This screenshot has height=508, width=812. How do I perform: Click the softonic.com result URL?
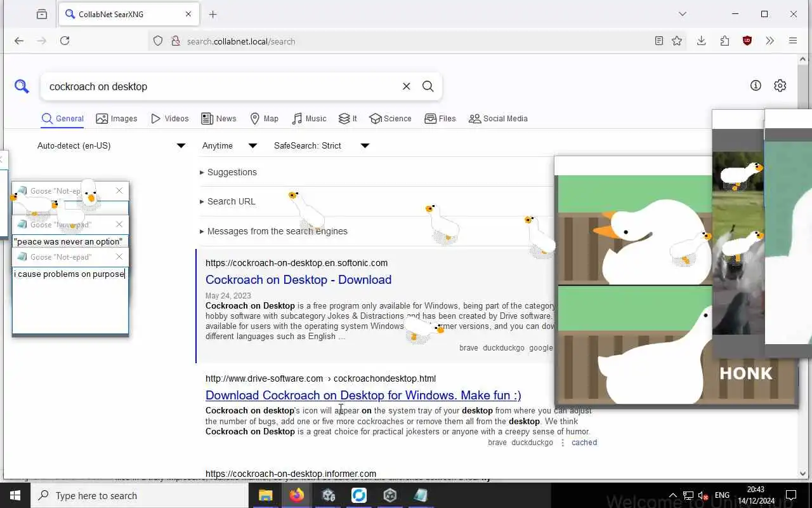point(296,263)
